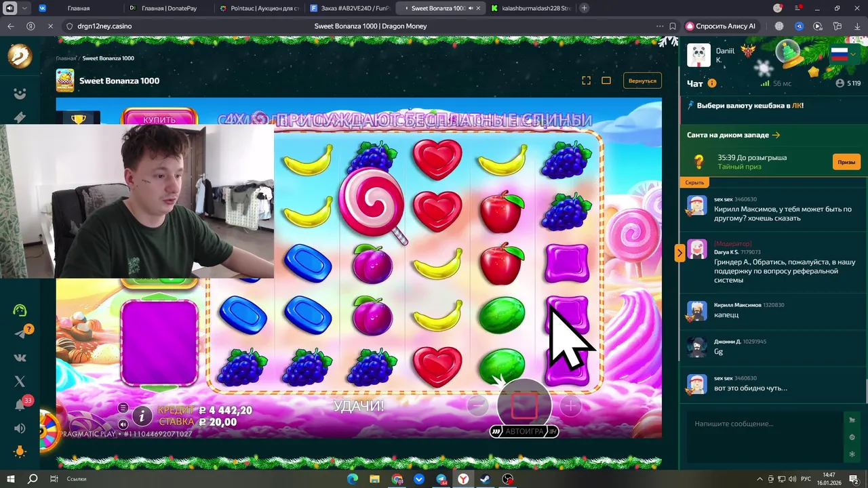The height and width of the screenshot is (488, 868).
Task: Increase the bet with the plus button
Action: click(x=570, y=406)
